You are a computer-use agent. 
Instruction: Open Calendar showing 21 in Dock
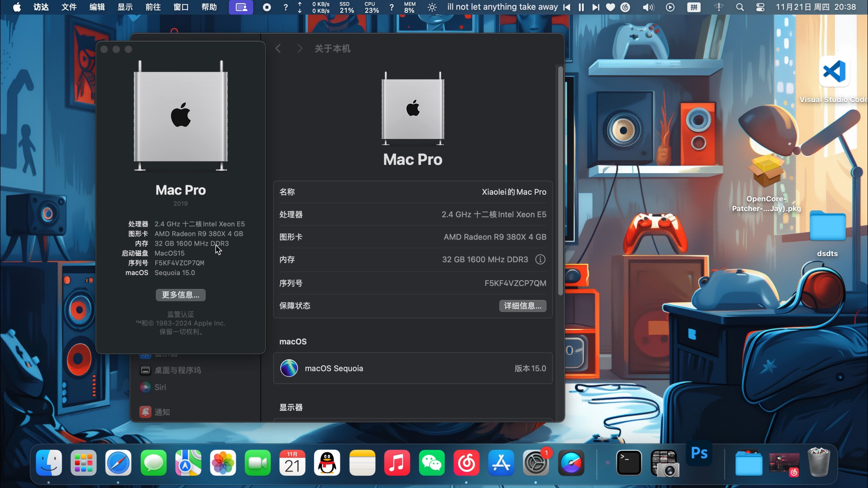pos(292,463)
